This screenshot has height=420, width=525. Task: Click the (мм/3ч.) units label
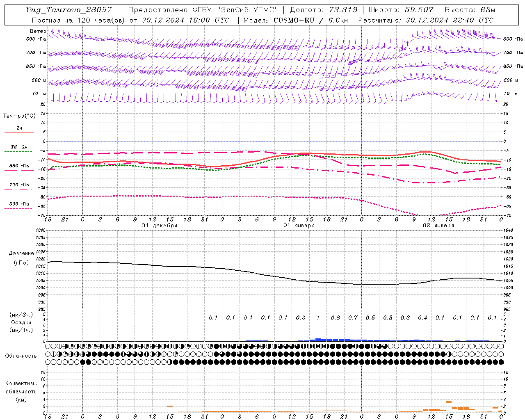[x=21, y=315]
